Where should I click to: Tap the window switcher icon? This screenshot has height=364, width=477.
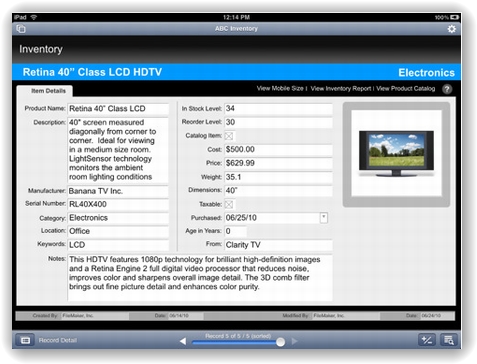click(x=21, y=29)
